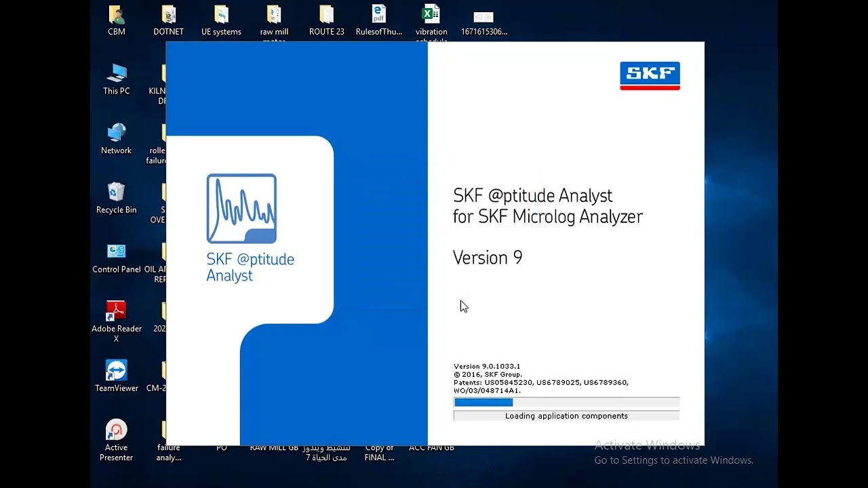The image size is (868, 488).
Task: Click the 'Version 9' heading text
Action: coord(488,258)
